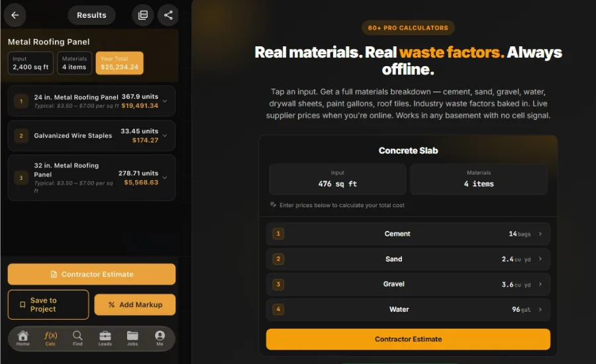
Task: Click Contractor Estimate under Concrete Slab
Action: [408, 339]
